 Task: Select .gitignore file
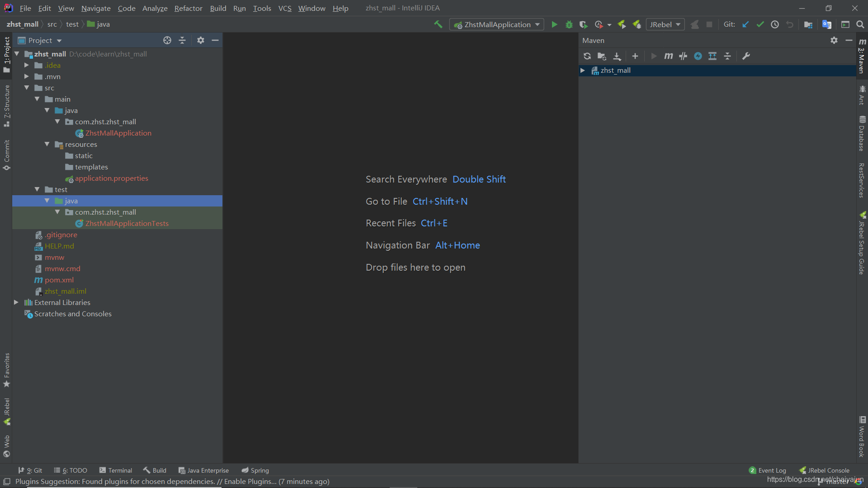pos(61,235)
